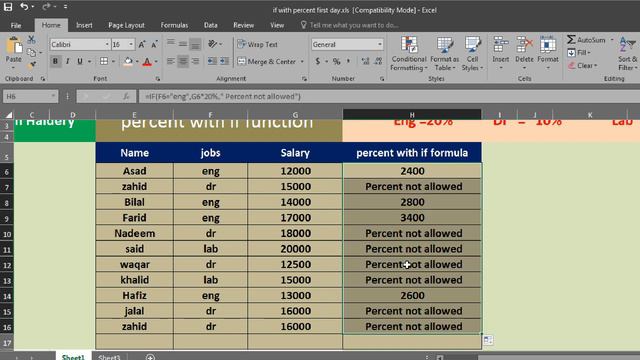The width and height of the screenshot is (640, 360).
Task: Open Format as Table gallery
Action: pos(444,53)
